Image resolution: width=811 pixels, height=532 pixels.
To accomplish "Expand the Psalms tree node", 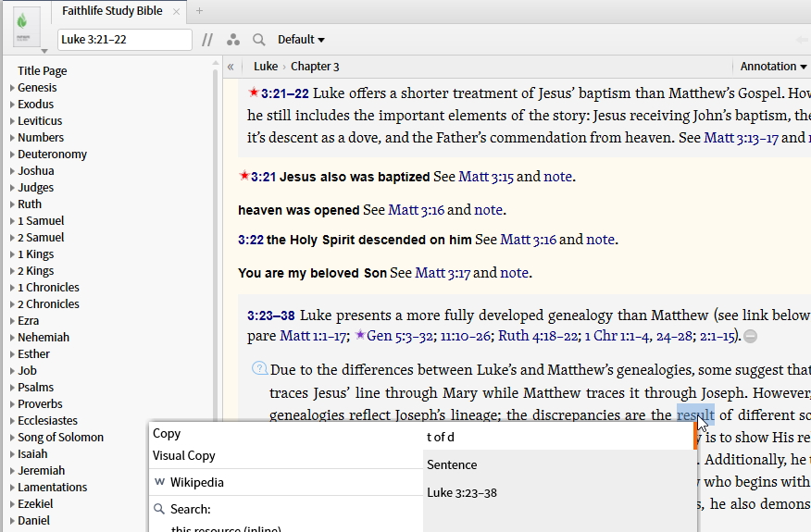I will tap(12, 387).
